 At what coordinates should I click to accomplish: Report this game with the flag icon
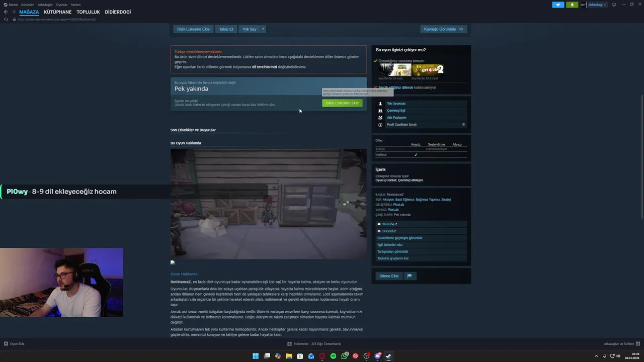pyautogui.click(x=409, y=276)
